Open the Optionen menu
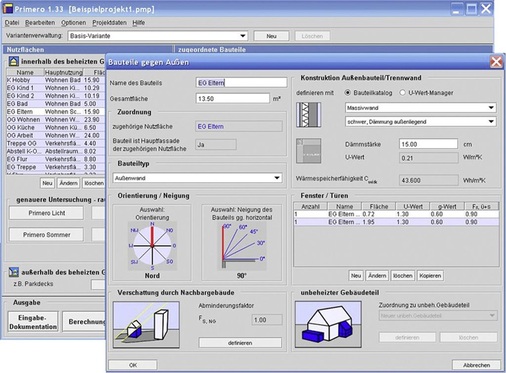Image resolution: width=506 pixels, height=373 pixels. (74, 23)
